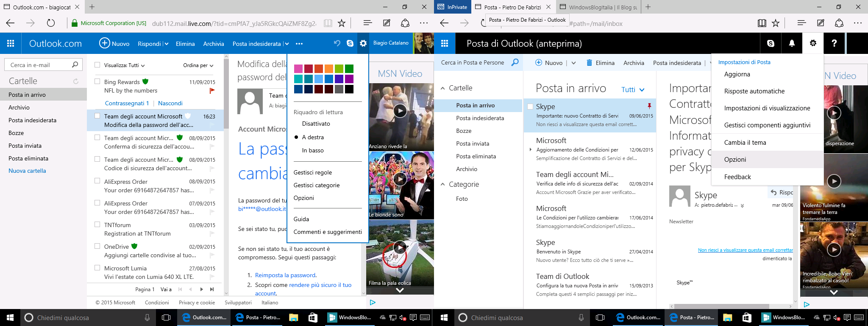Choose Risposte automatiche from settings menu
The image size is (868, 326).
pyautogui.click(x=754, y=91)
